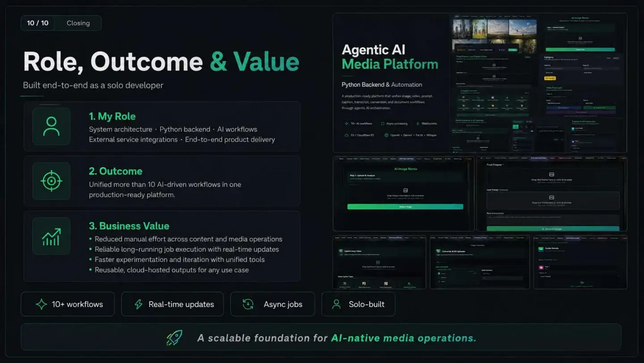Screen dimensions: 644x363
Task: Click the bolt icon beside WebSockets
Action: 418,124
